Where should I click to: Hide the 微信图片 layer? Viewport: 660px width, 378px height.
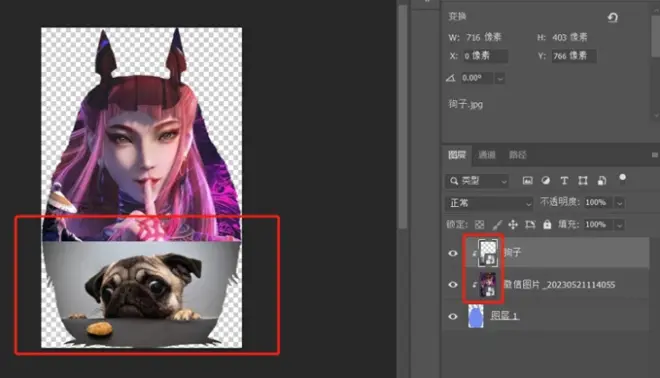pos(452,285)
